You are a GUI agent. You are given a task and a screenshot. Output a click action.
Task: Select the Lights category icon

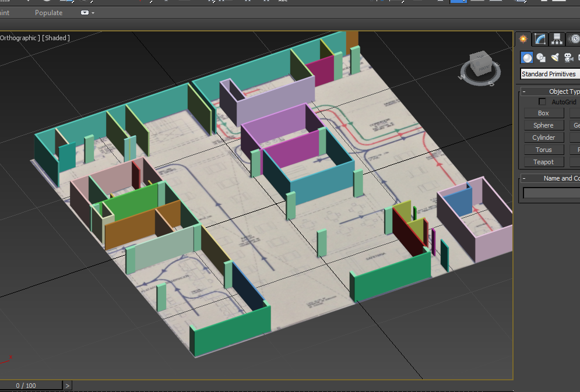click(555, 57)
